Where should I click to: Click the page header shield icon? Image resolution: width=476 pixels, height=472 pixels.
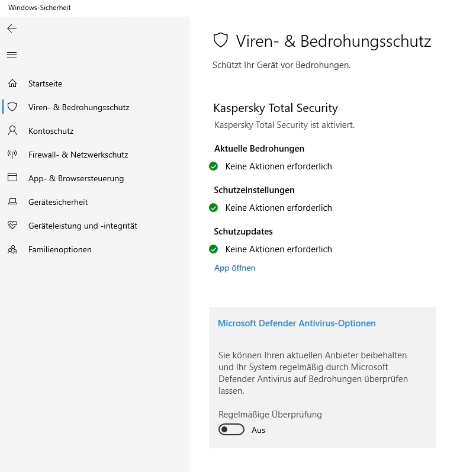[x=220, y=40]
